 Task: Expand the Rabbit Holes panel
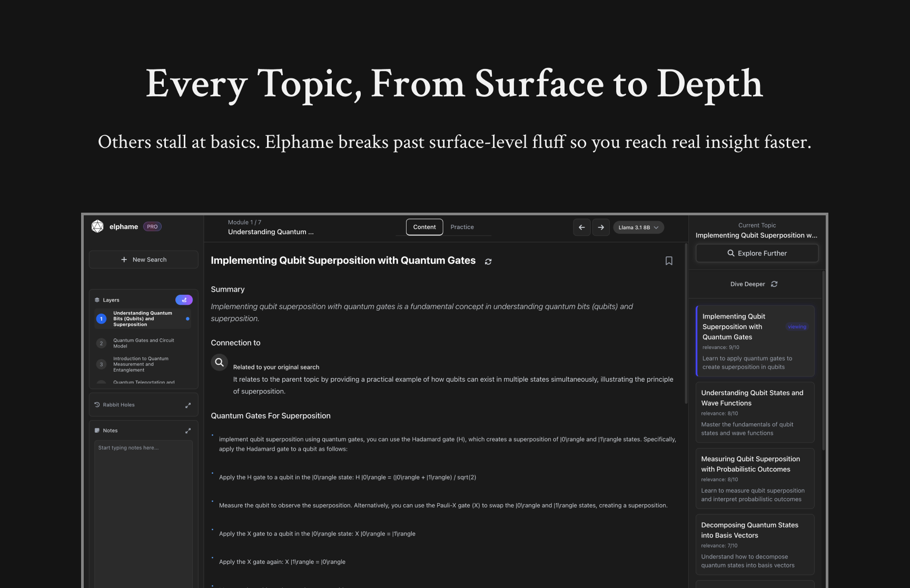(188, 405)
